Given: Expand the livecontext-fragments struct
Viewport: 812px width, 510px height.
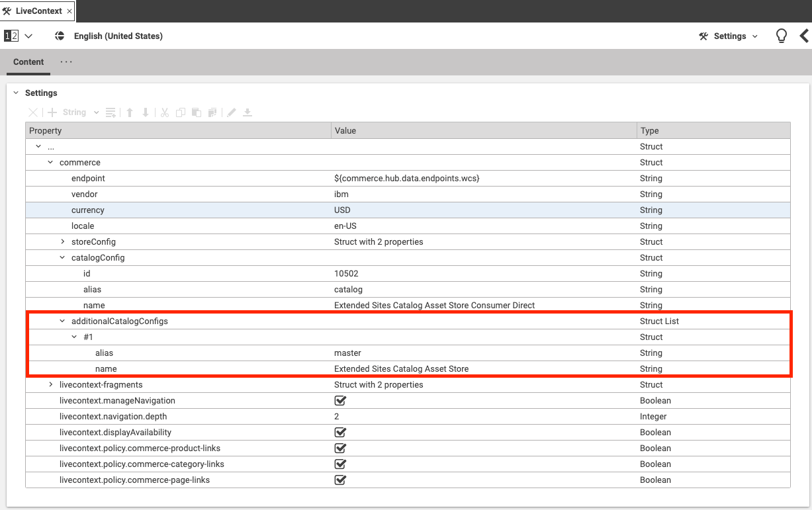Looking at the screenshot, I should pos(51,385).
